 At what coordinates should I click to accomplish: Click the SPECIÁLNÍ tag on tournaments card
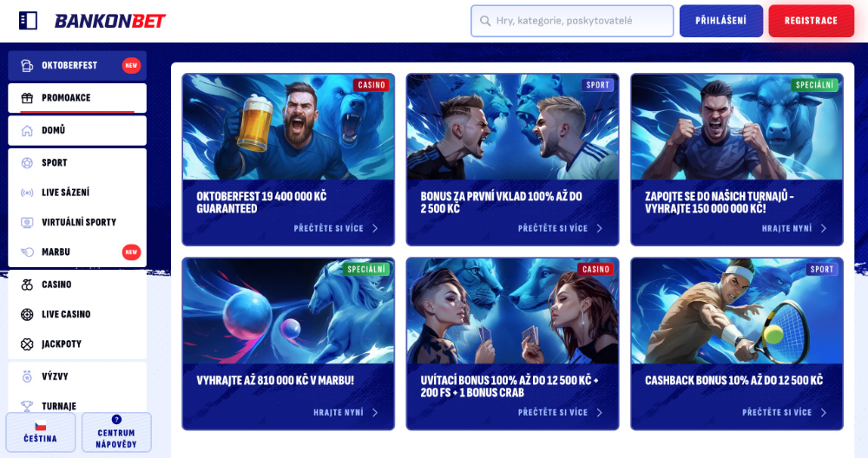coord(814,85)
